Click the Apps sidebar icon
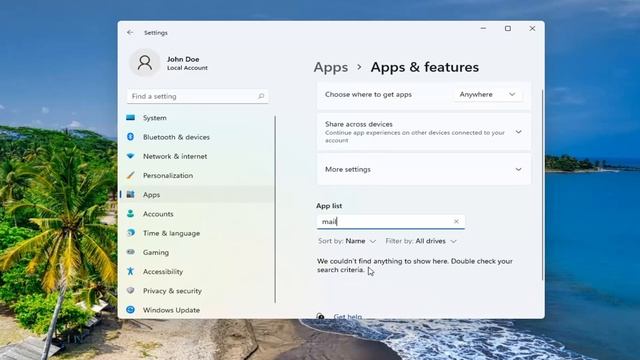Image resolution: width=640 pixels, height=360 pixels. point(131,194)
